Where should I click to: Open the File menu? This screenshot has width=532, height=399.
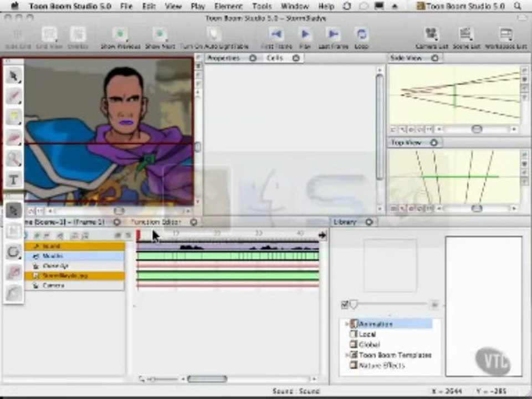click(x=126, y=6)
